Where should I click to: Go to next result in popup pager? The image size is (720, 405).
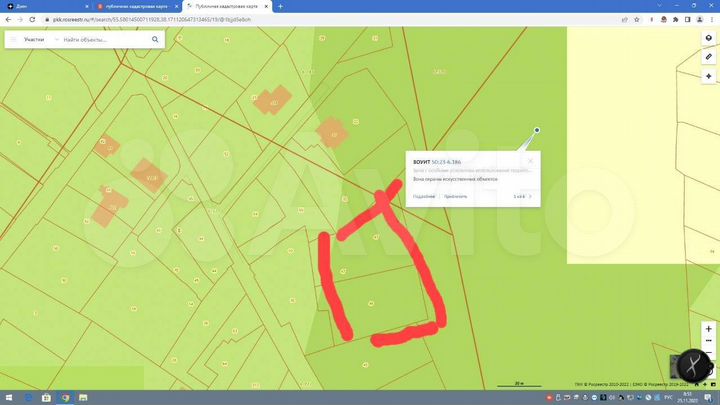[530, 196]
